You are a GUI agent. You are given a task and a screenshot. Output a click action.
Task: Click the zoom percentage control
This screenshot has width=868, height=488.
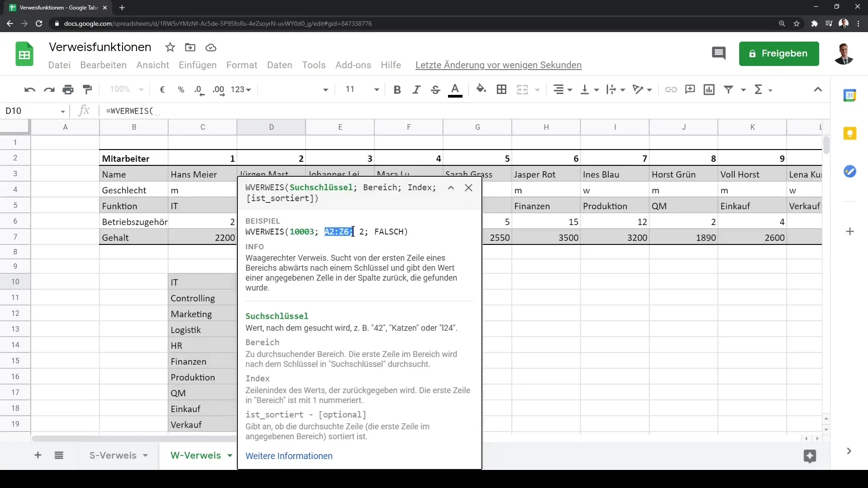[125, 89]
